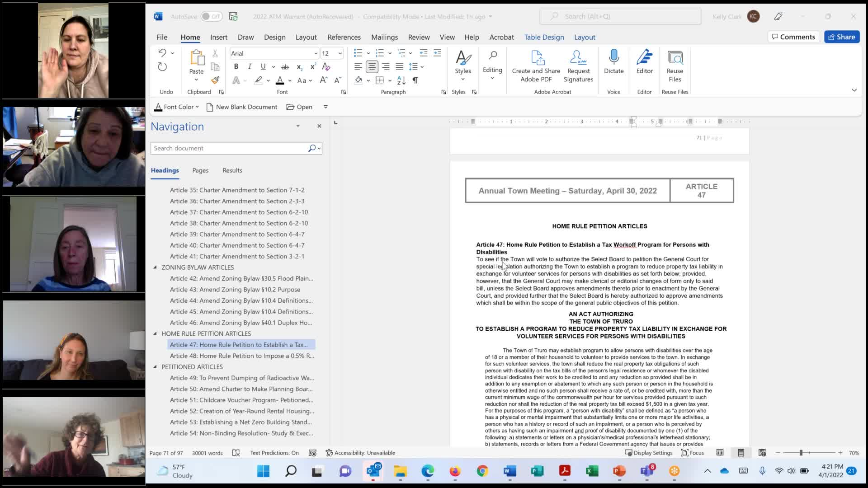Viewport: 868px width, 488px height.
Task: Switch to the Pages navigation tab
Action: pyautogui.click(x=200, y=170)
